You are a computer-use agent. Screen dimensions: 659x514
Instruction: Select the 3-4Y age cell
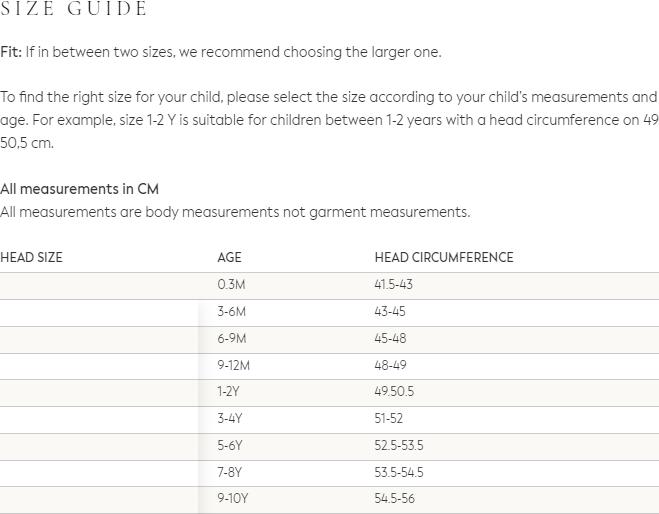(229, 419)
